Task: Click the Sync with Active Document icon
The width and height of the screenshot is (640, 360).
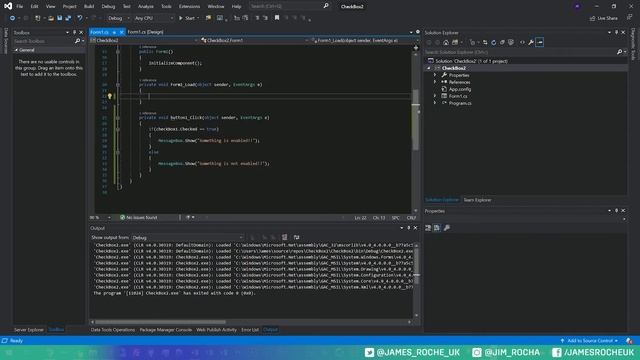Action: click(485, 42)
